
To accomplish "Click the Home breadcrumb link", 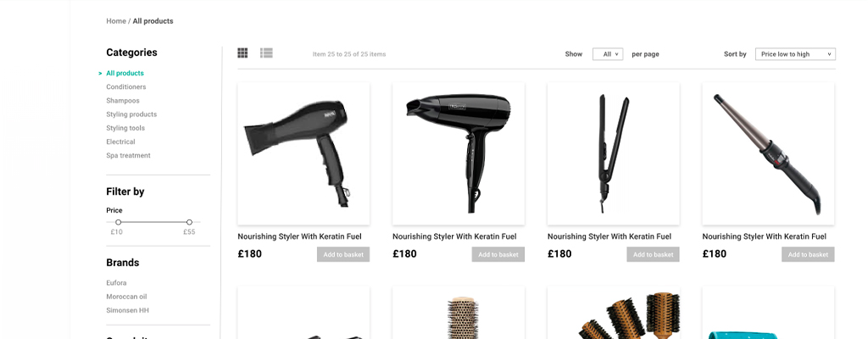I will pos(115,21).
